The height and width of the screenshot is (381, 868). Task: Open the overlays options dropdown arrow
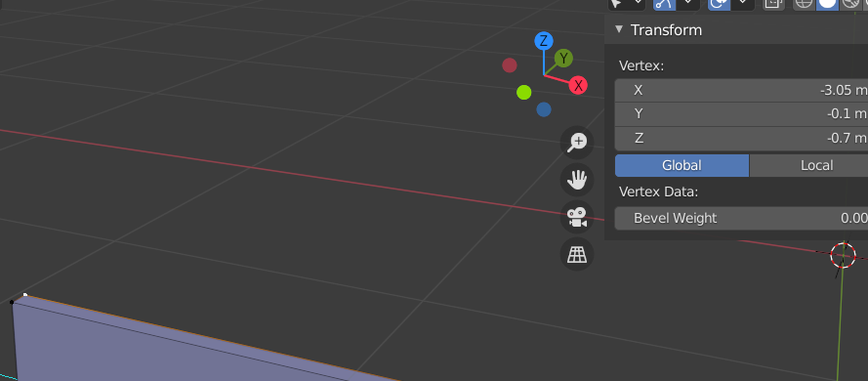point(742,4)
